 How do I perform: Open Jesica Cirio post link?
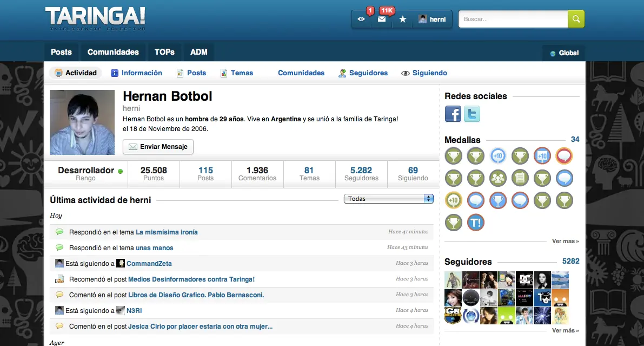[201, 327]
